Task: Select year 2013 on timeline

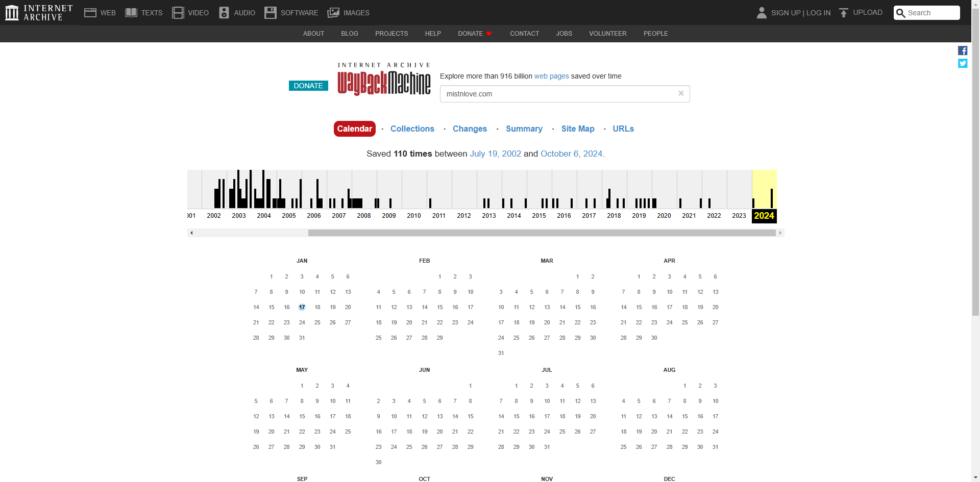Action: coord(489,216)
